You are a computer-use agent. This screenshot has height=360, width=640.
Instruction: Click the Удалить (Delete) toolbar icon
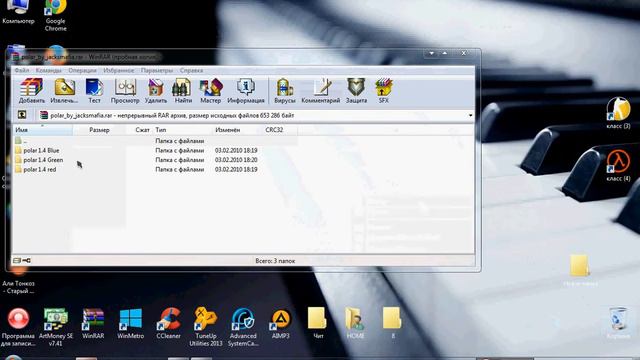click(x=156, y=90)
